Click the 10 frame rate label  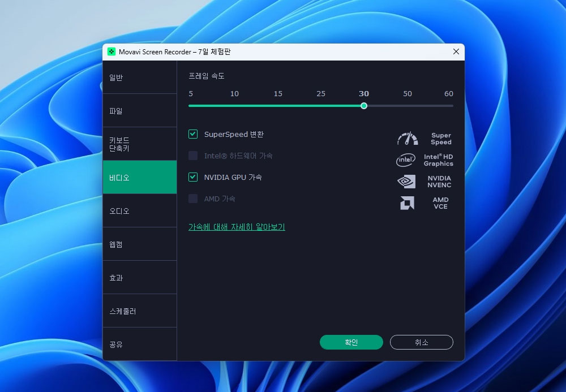pos(234,94)
